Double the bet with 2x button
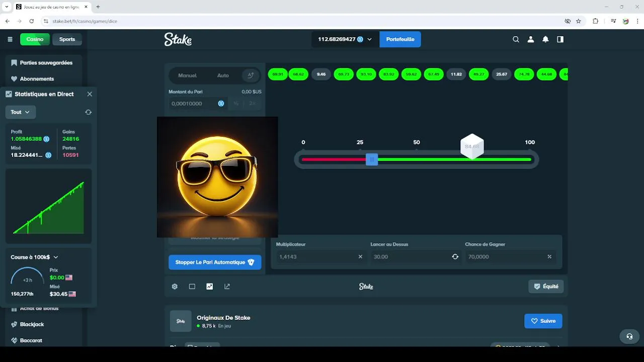The image size is (644, 362). (253, 103)
